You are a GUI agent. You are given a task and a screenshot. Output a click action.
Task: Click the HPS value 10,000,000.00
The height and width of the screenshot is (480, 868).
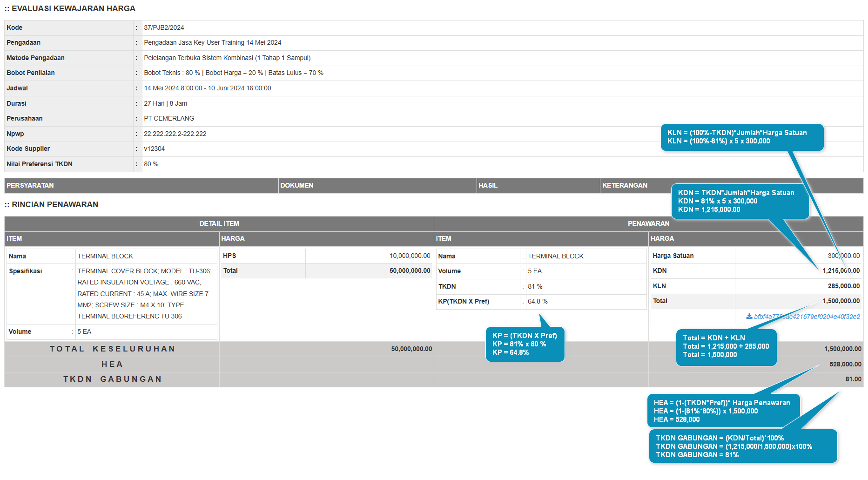point(410,256)
